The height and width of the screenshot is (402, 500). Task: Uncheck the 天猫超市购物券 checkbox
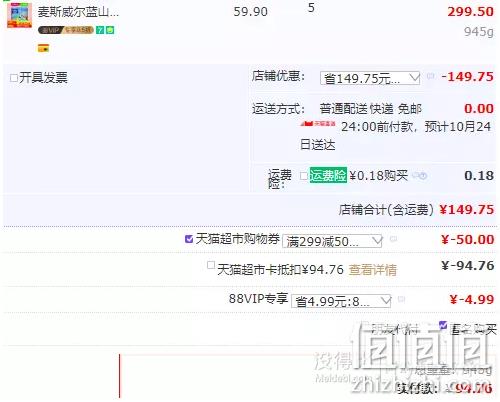tap(189, 239)
